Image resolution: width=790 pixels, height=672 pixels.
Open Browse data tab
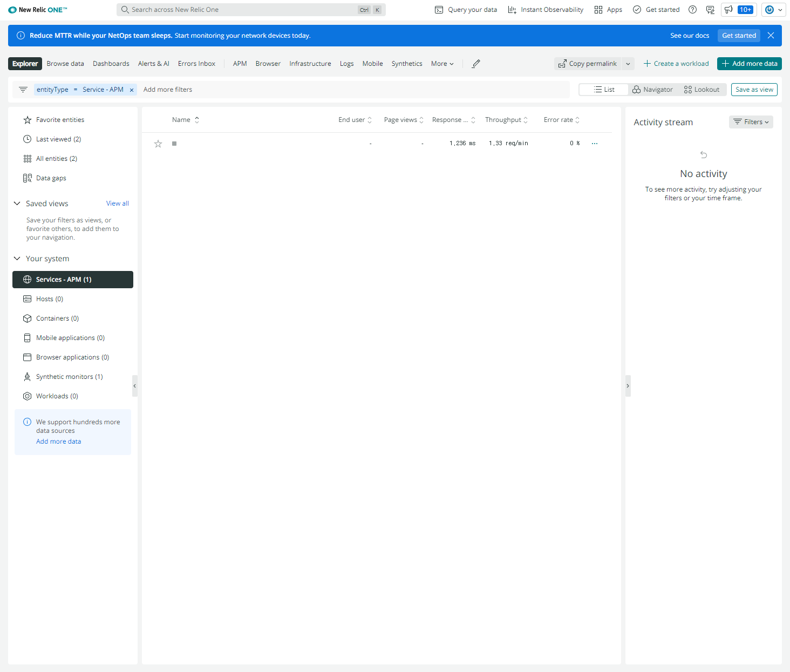(x=65, y=64)
